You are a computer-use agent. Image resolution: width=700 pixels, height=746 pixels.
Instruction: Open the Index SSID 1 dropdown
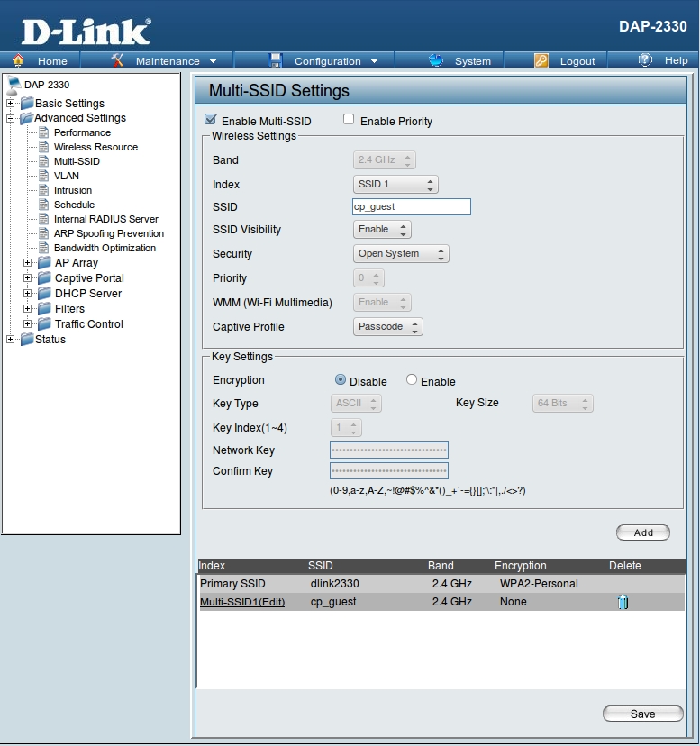pos(395,185)
